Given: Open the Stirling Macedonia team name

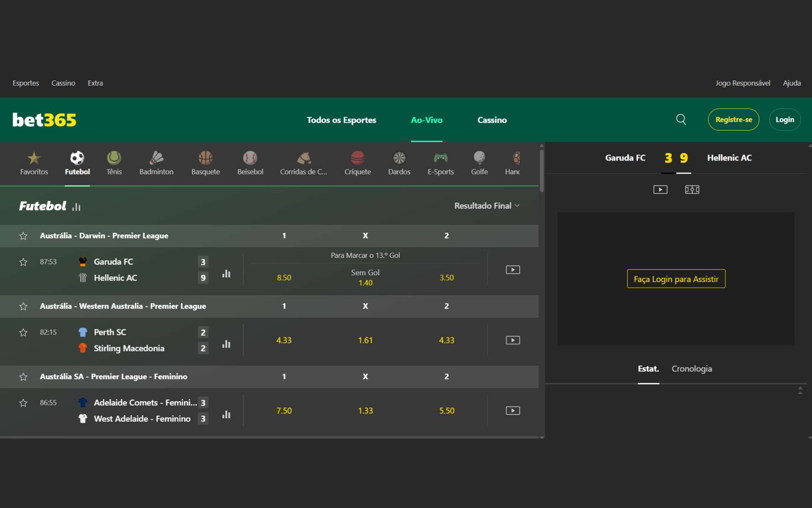Looking at the screenshot, I should [129, 348].
